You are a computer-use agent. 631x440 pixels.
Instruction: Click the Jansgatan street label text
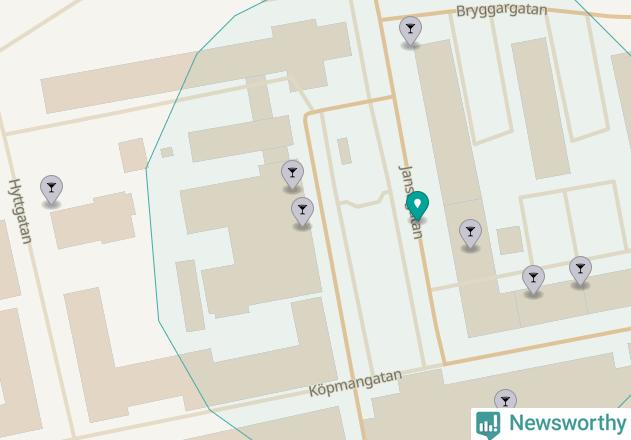click(x=411, y=201)
